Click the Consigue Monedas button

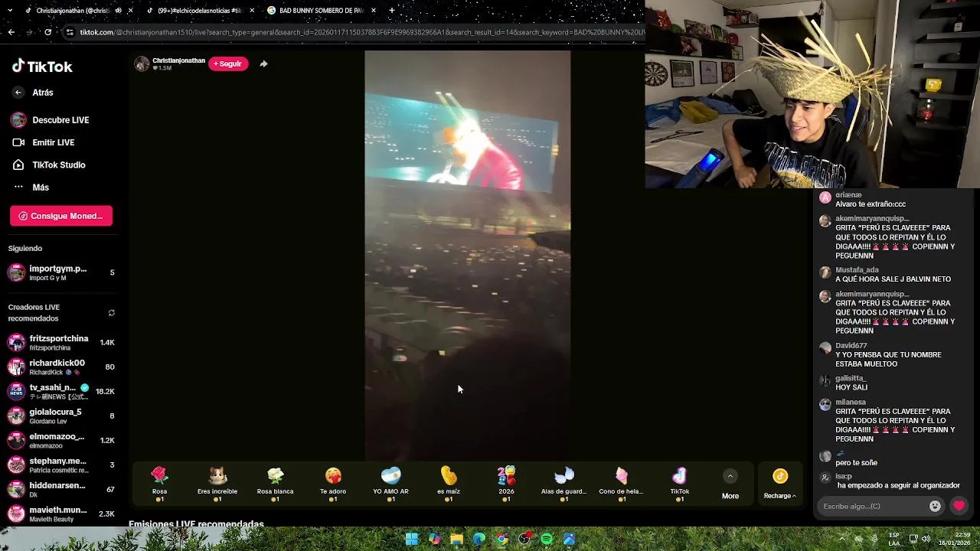click(x=61, y=216)
